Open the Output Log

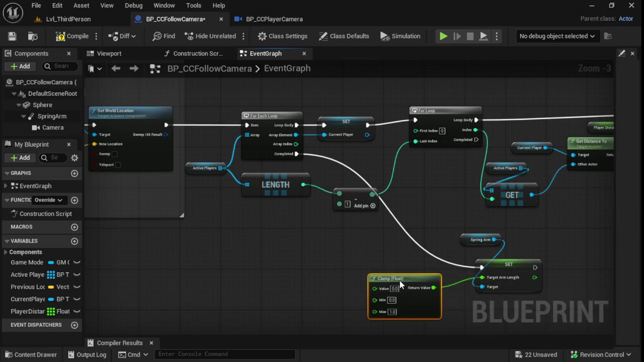pos(87,354)
